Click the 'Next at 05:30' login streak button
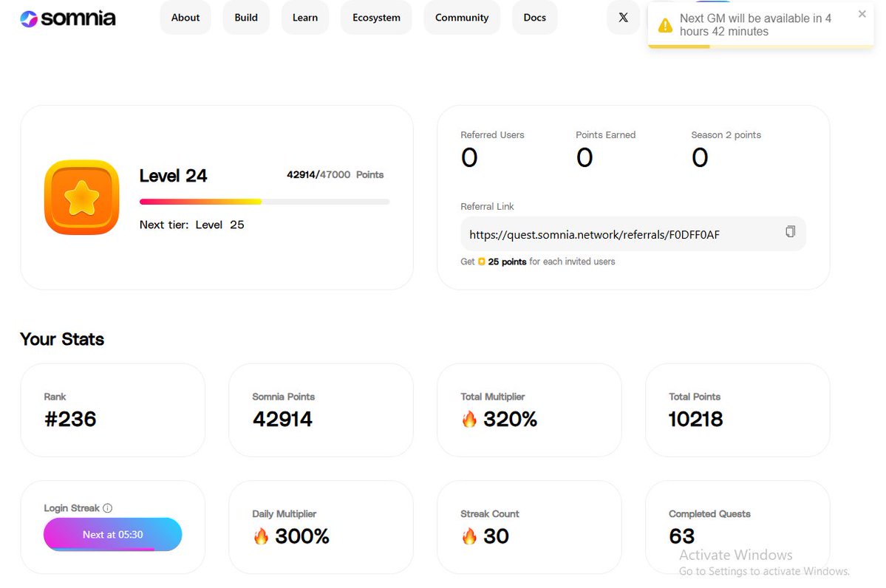 coord(112,534)
